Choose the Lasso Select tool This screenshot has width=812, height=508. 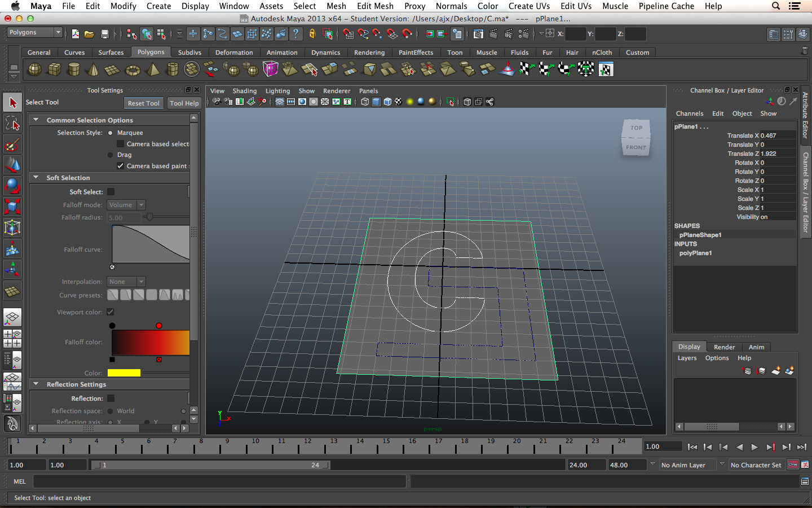[12, 123]
